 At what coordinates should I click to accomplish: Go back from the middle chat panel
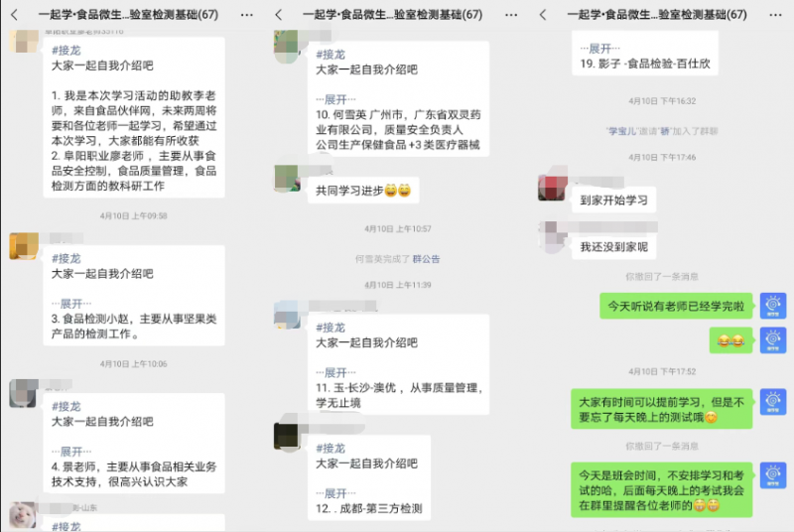point(279,15)
